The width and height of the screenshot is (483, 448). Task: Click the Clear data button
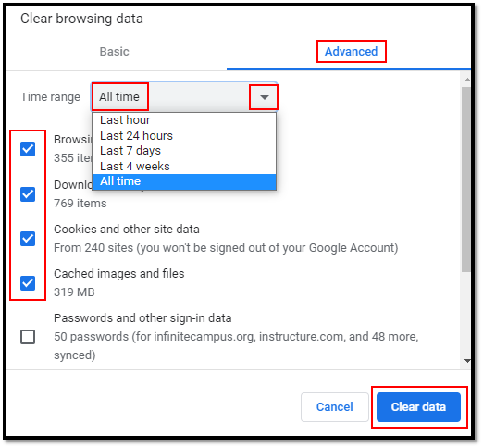point(418,407)
